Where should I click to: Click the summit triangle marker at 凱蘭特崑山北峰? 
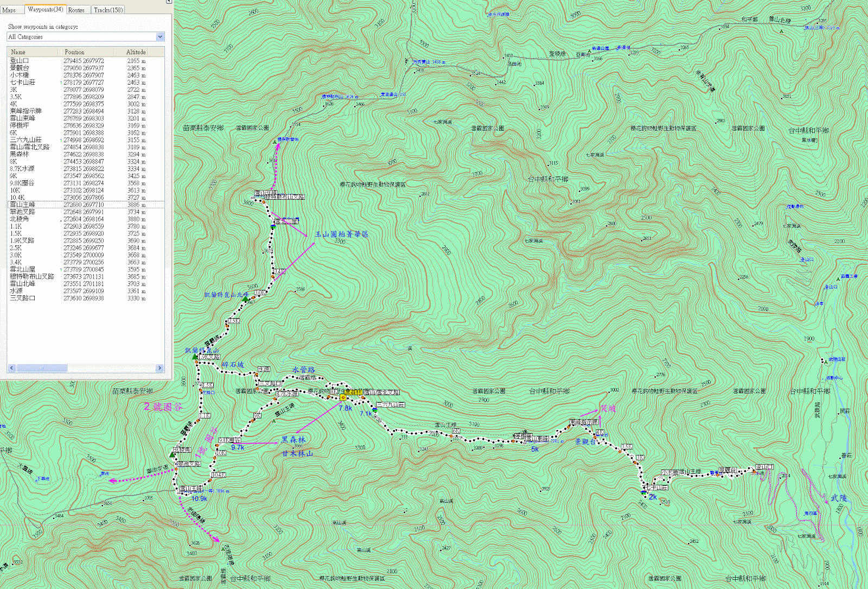pos(245,299)
